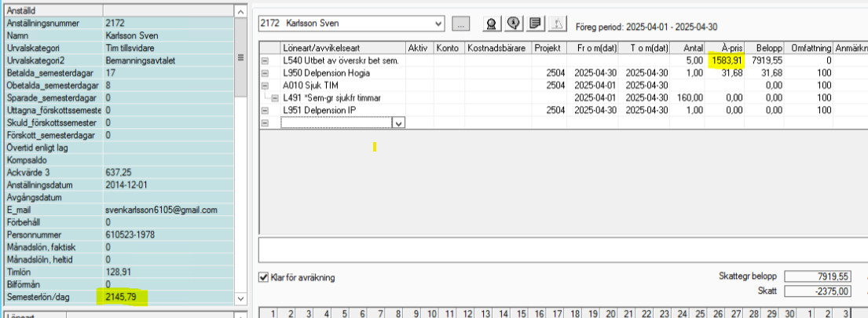868x318 pixels.
Task: Click the speech bubble info icon
Action: click(x=513, y=24)
